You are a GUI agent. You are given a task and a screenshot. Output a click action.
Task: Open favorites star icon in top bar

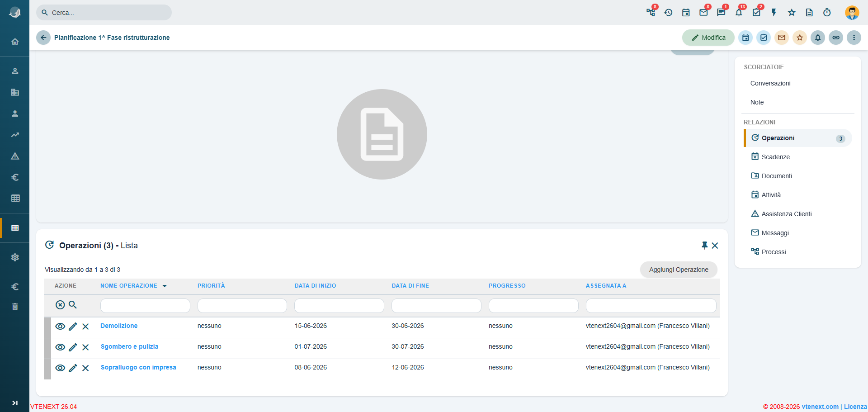point(792,13)
